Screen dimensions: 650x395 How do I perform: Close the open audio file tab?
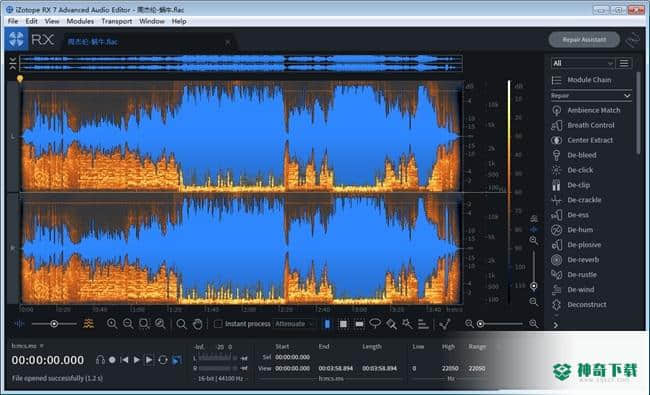point(227,42)
